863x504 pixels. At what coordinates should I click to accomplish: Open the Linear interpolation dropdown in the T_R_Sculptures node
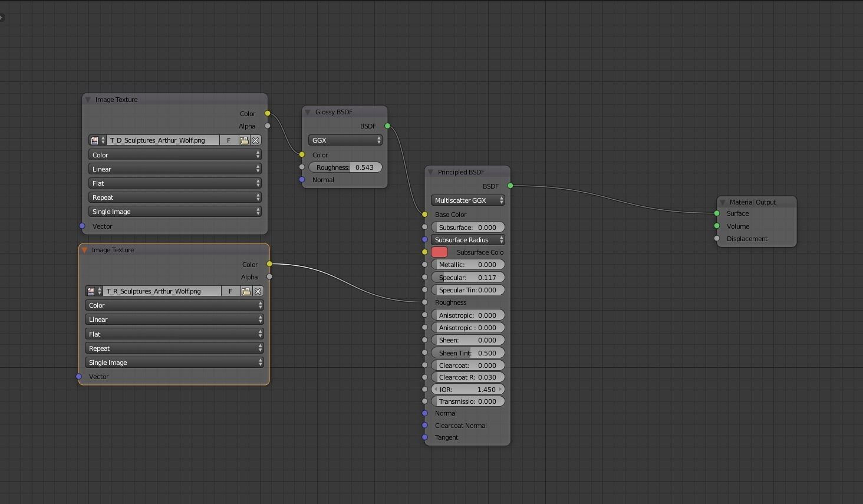point(174,319)
